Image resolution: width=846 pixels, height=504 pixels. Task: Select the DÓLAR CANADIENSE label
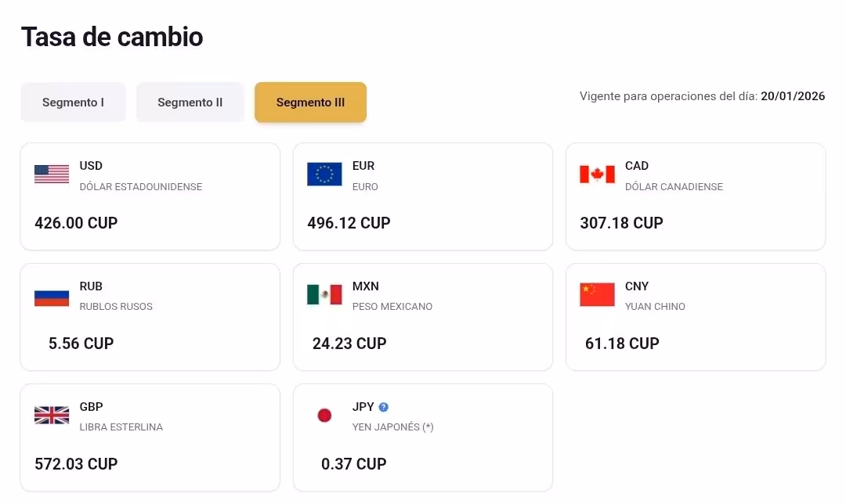[674, 187]
